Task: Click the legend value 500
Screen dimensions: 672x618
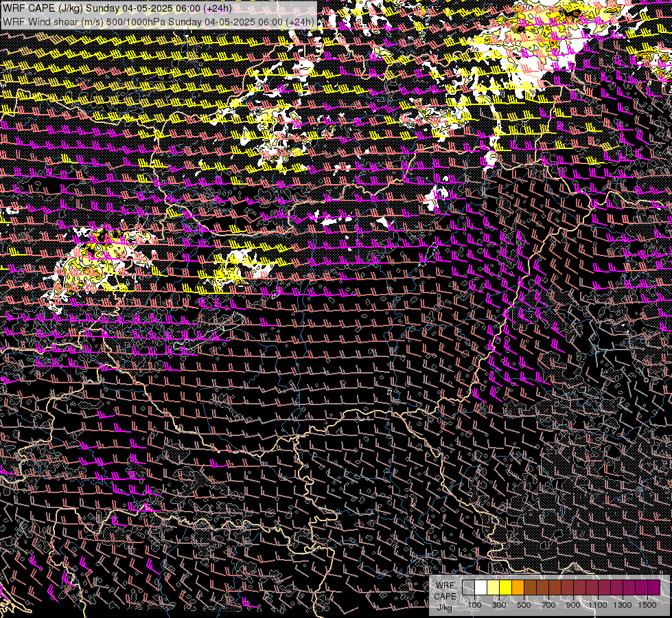Action: [x=524, y=605]
